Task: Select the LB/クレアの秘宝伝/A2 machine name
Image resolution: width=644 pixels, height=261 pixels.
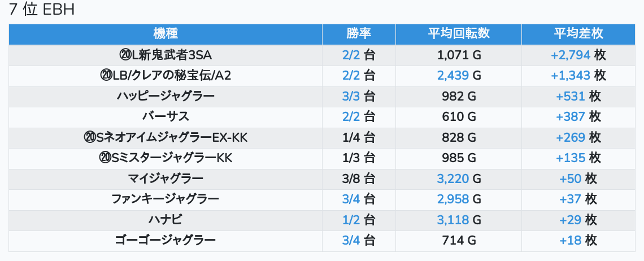Action: pyautogui.click(x=165, y=75)
